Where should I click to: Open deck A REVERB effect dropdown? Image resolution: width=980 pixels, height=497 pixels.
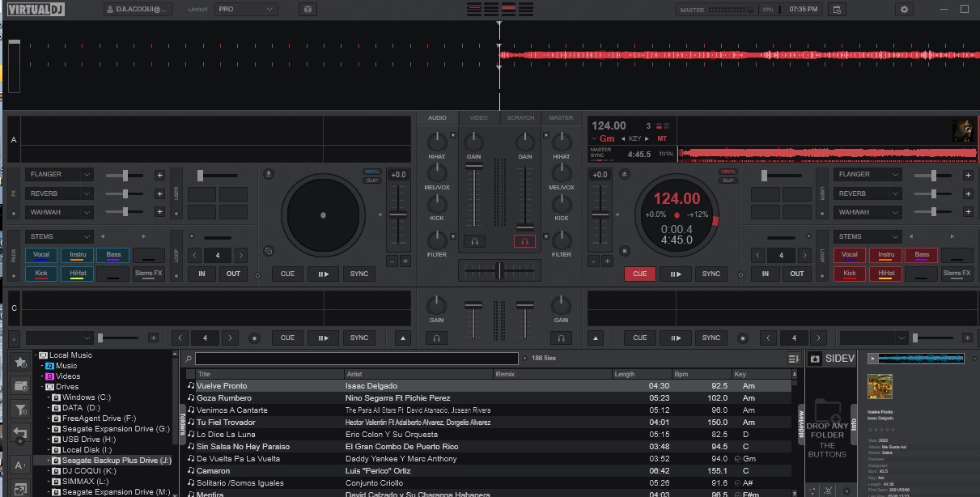(x=59, y=193)
